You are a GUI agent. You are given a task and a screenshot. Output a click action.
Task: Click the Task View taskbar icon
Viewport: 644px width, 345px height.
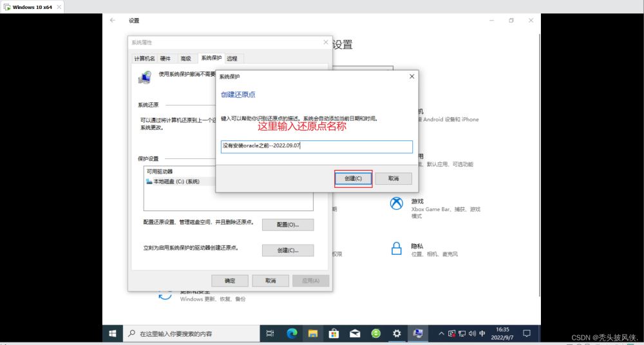270,333
